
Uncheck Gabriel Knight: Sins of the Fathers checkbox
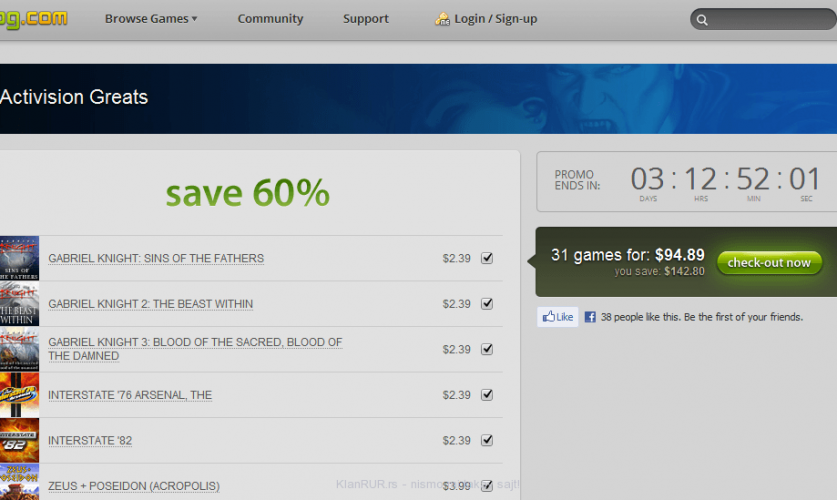pyautogui.click(x=487, y=258)
